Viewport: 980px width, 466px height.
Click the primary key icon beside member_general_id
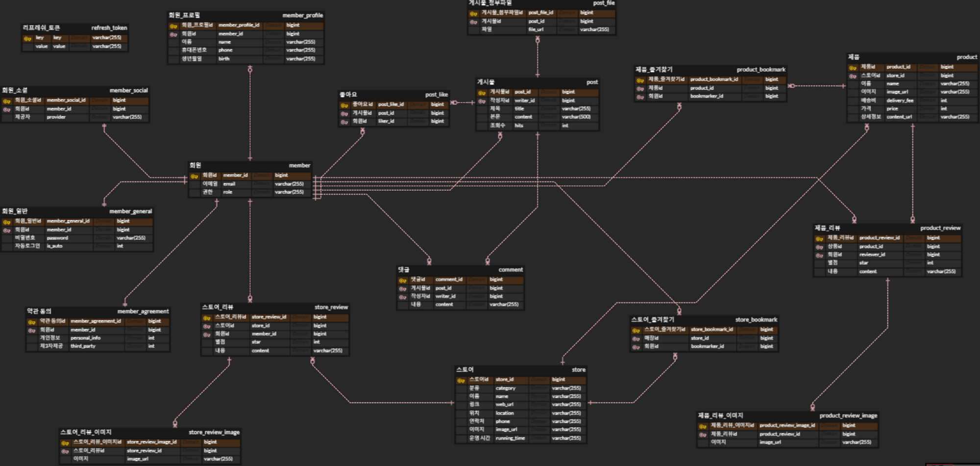(x=7, y=222)
